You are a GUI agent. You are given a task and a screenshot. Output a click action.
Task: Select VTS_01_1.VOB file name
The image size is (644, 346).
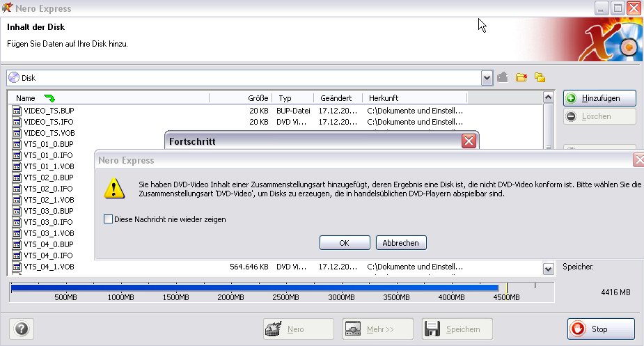49,166
